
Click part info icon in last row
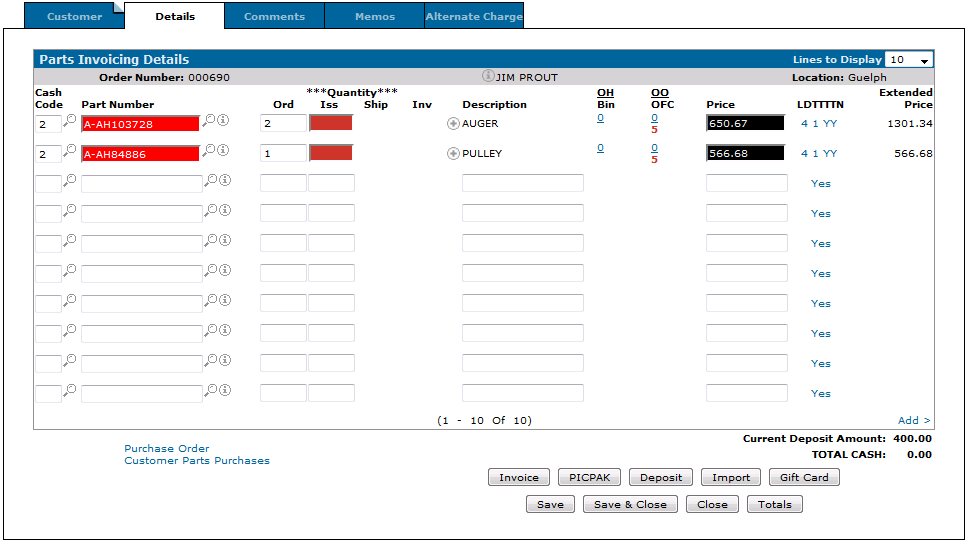pyautogui.click(x=225, y=390)
